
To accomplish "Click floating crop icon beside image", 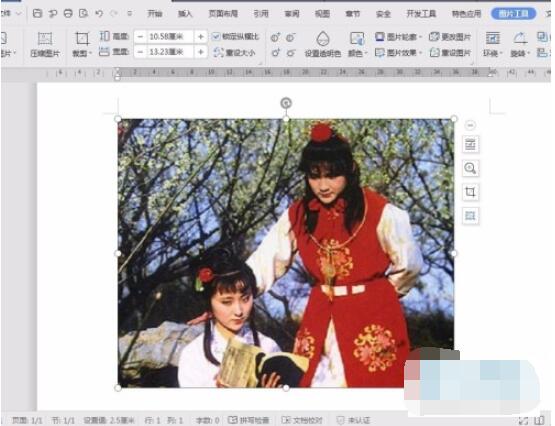I will click(x=470, y=192).
